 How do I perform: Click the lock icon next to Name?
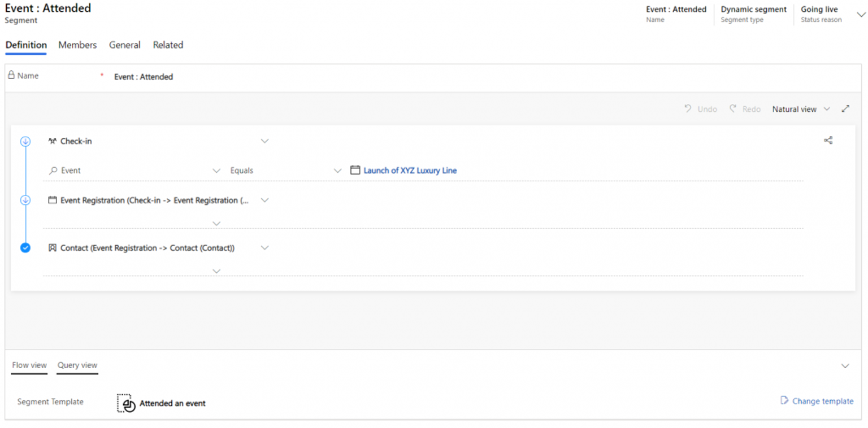pyautogui.click(x=11, y=75)
